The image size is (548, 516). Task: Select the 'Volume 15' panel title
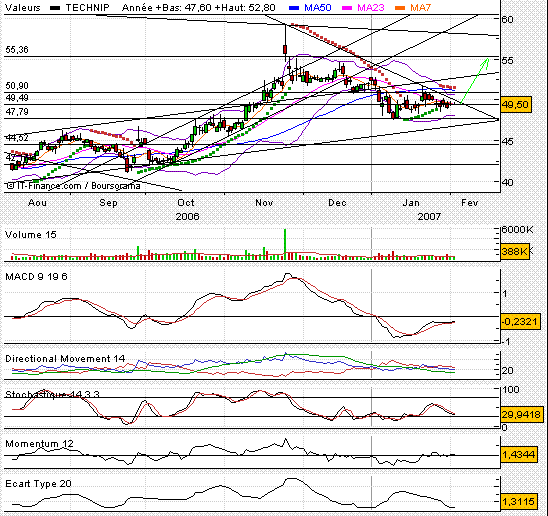pos(31,235)
